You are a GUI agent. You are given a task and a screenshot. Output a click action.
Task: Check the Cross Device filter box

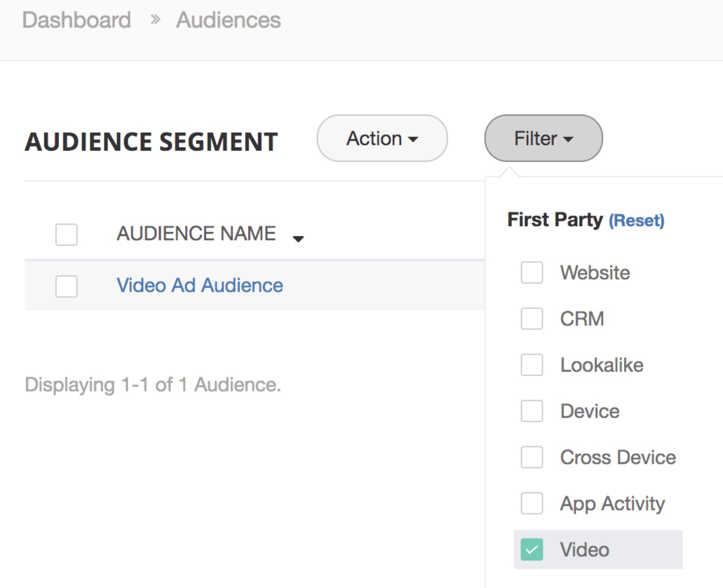pyautogui.click(x=532, y=457)
